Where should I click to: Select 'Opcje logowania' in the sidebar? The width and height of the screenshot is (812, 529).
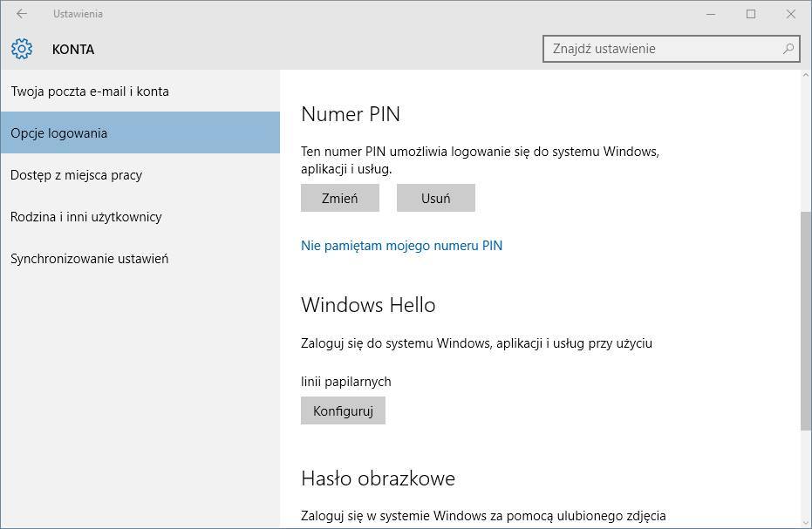click(140, 132)
